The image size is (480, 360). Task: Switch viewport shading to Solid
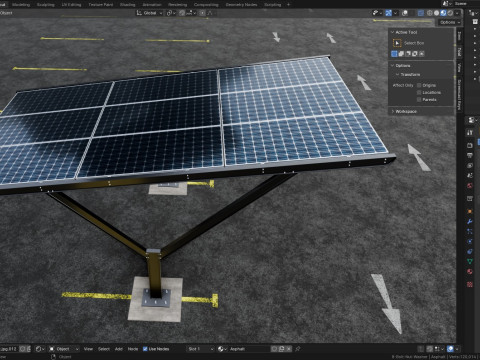tap(436, 13)
